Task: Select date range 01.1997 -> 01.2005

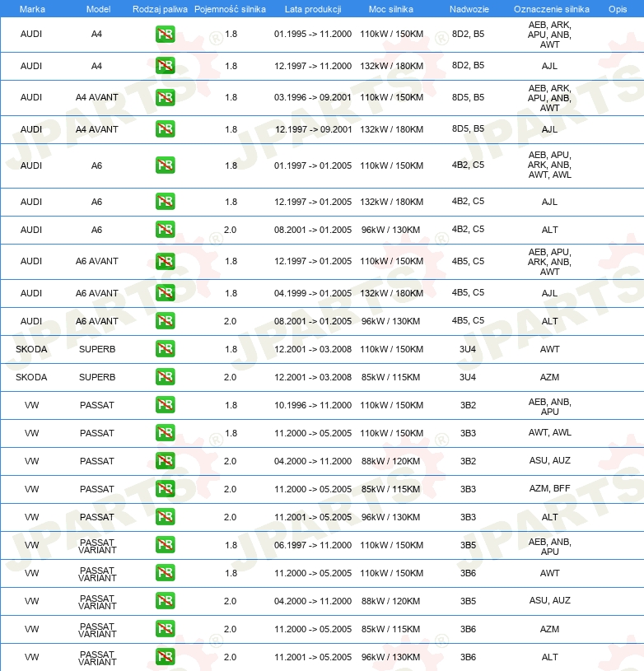Action: tap(313, 165)
